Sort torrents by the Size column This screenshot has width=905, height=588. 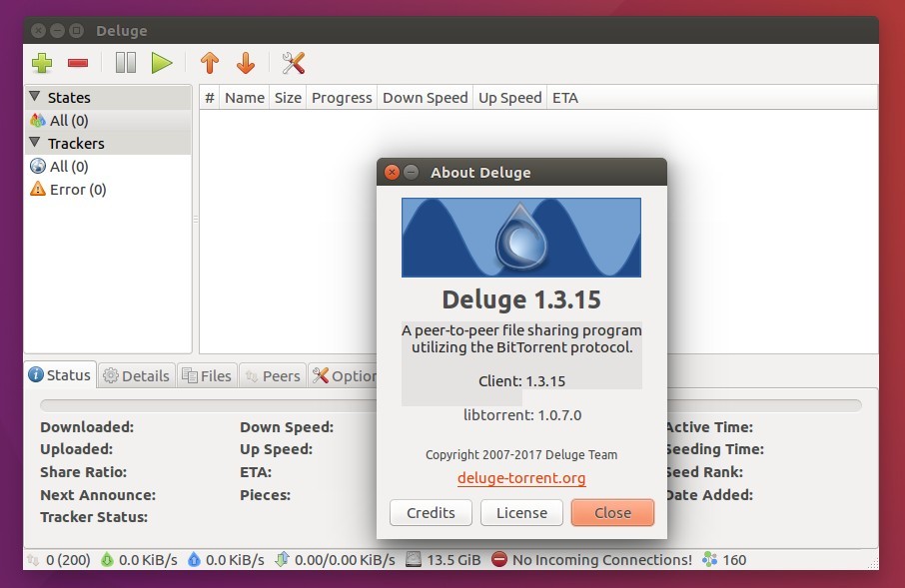(288, 98)
